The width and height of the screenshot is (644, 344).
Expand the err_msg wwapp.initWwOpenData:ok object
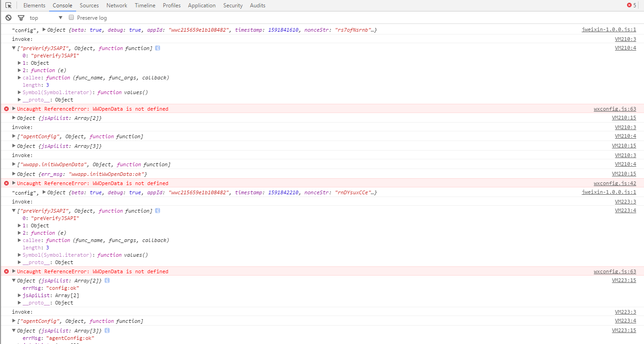tap(14, 174)
